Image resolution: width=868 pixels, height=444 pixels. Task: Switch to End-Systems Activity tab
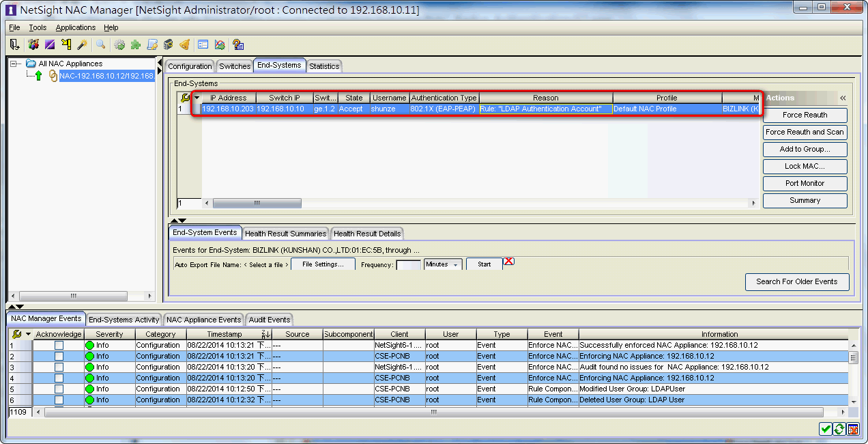(x=124, y=320)
